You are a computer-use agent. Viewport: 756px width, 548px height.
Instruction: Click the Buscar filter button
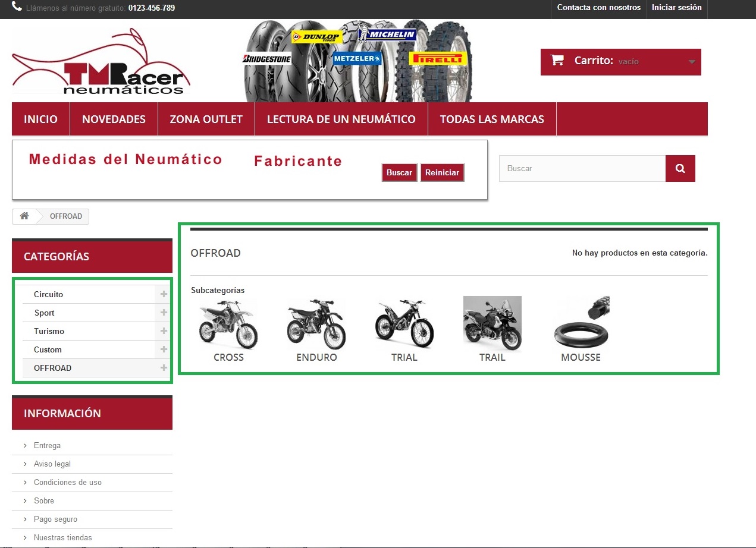tap(400, 172)
